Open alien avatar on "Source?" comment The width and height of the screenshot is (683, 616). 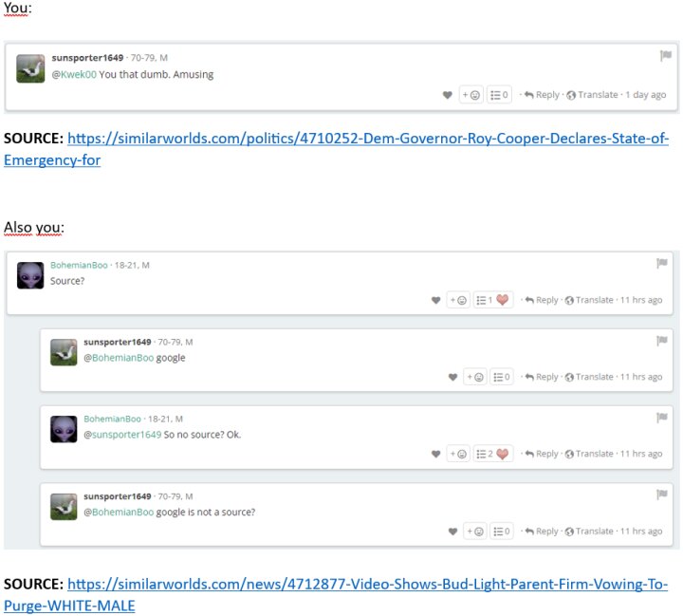[30, 275]
